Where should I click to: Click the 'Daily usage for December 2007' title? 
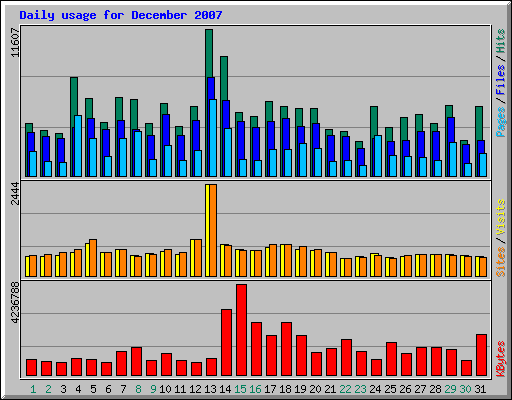pos(121,15)
